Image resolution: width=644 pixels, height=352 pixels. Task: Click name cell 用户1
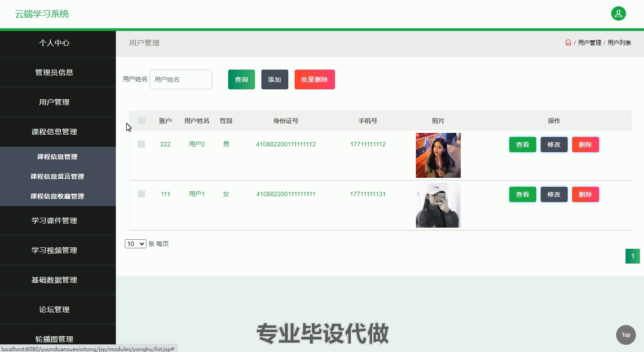(x=197, y=194)
